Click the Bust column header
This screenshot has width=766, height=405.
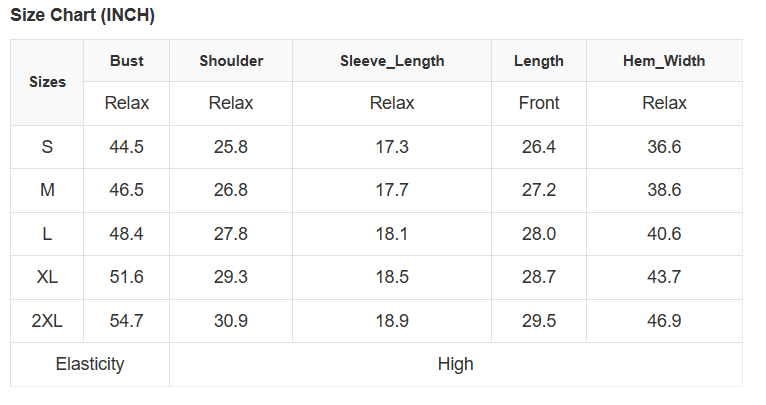pyautogui.click(x=127, y=61)
